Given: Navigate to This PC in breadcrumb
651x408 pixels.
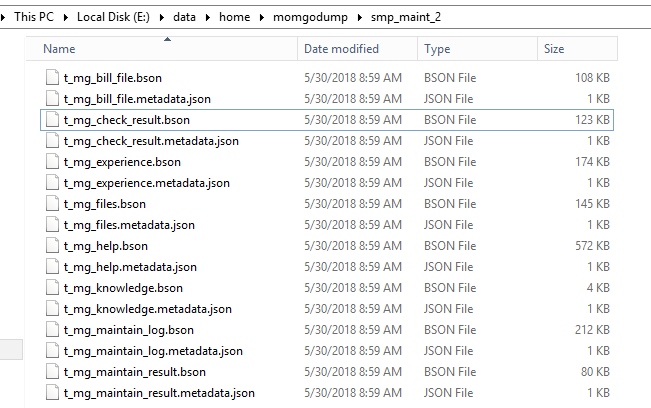Looking at the screenshot, I should point(34,17).
